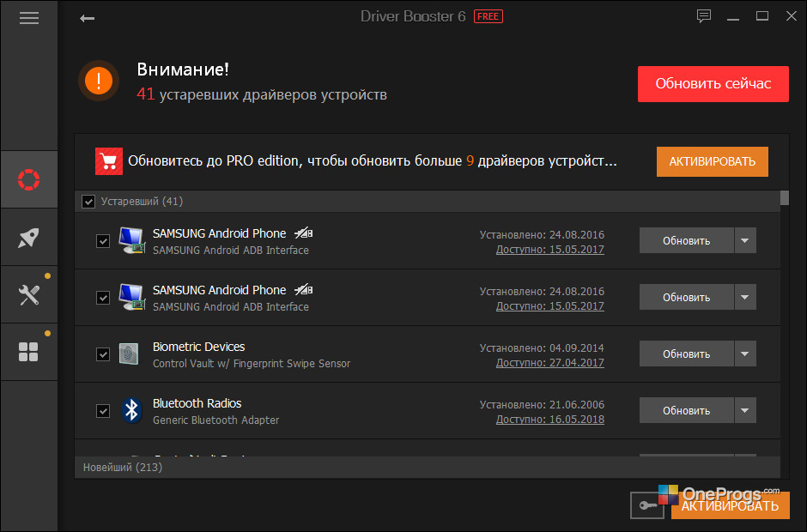This screenshot has height=532, width=807.
Task: Maximize the Driver Booster window
Action: click(762, 16)
